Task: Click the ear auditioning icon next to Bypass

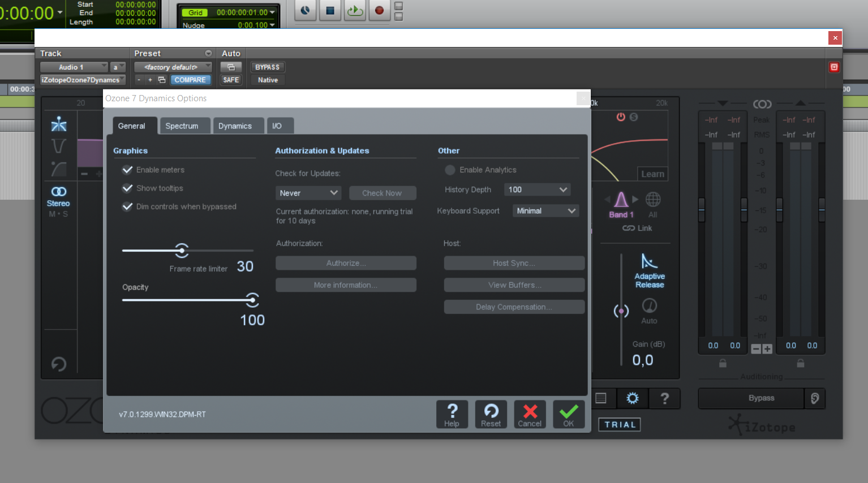Action: 815,398
